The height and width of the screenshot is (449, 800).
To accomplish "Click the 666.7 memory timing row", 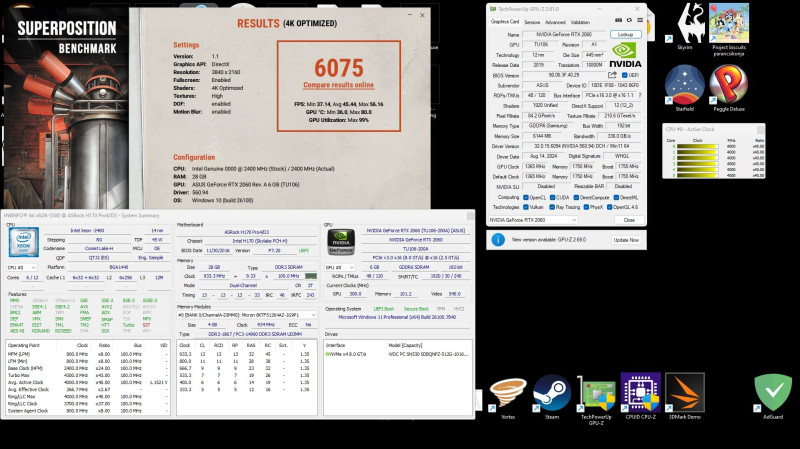I will tap(247, 368).
